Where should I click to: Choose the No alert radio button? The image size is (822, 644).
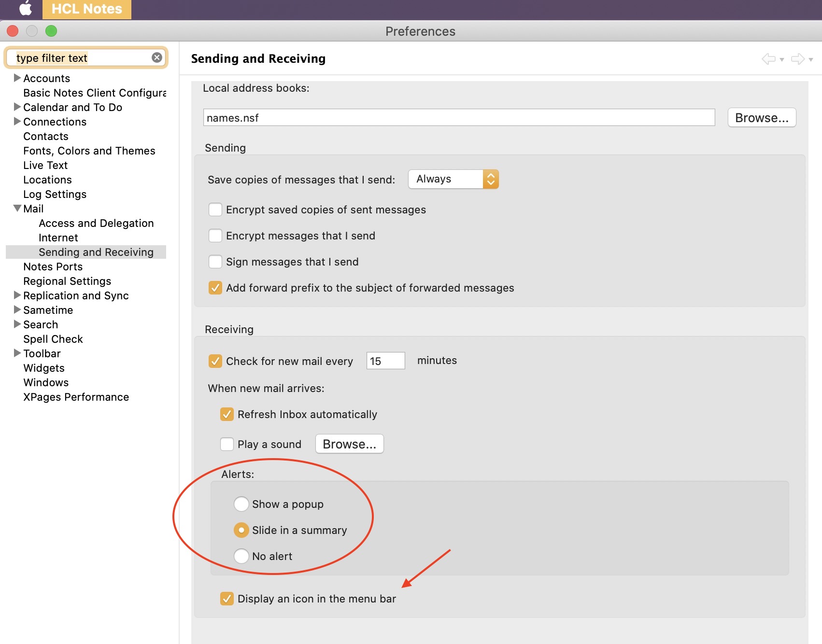[x=241, y=556]
